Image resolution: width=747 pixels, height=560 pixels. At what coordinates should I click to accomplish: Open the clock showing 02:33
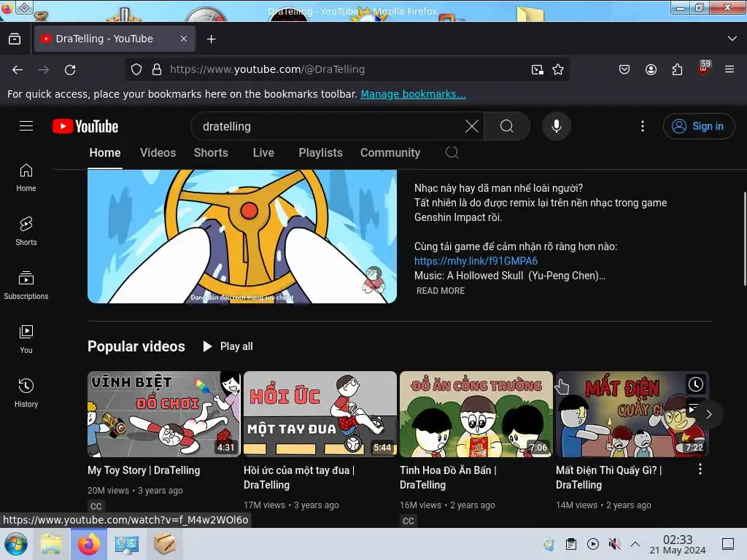(678, 544)
